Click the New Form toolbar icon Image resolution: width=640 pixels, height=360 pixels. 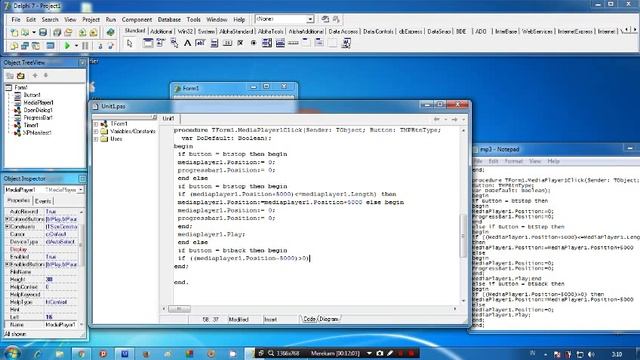[x=50, y=46]
